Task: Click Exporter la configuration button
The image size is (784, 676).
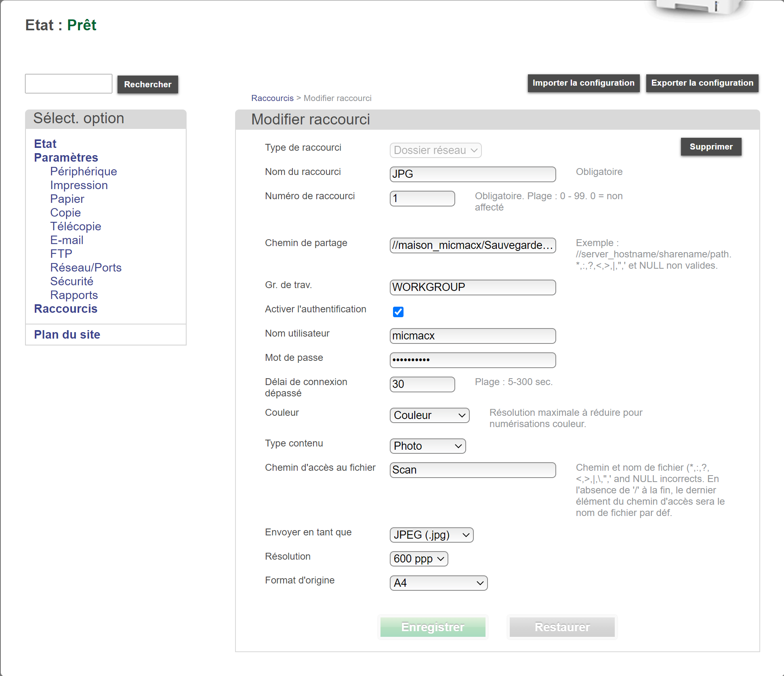Action: coord(702,83)
